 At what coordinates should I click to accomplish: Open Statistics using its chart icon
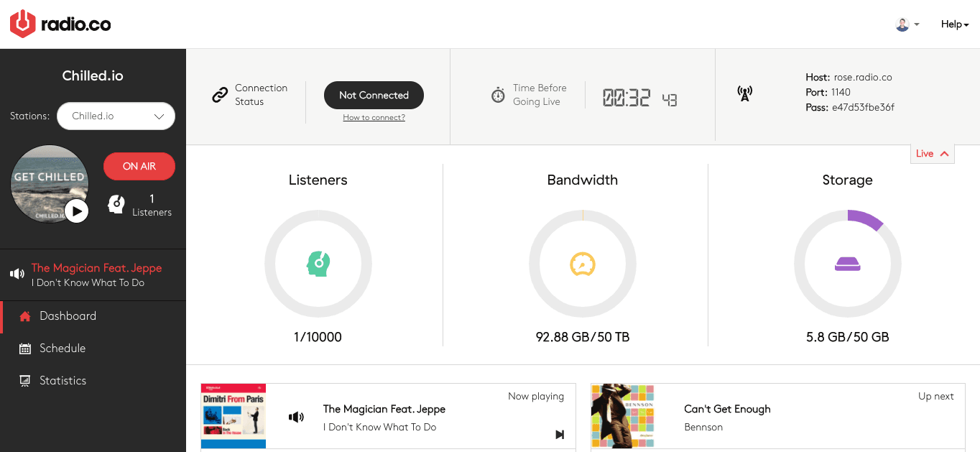click(x=26, y=380)
